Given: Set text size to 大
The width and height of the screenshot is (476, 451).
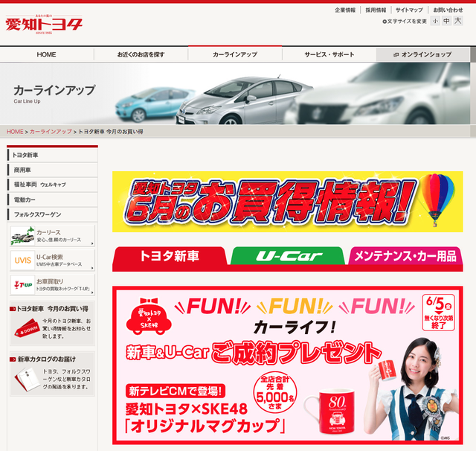Looking at the screenshot, I should pos(458,21).
